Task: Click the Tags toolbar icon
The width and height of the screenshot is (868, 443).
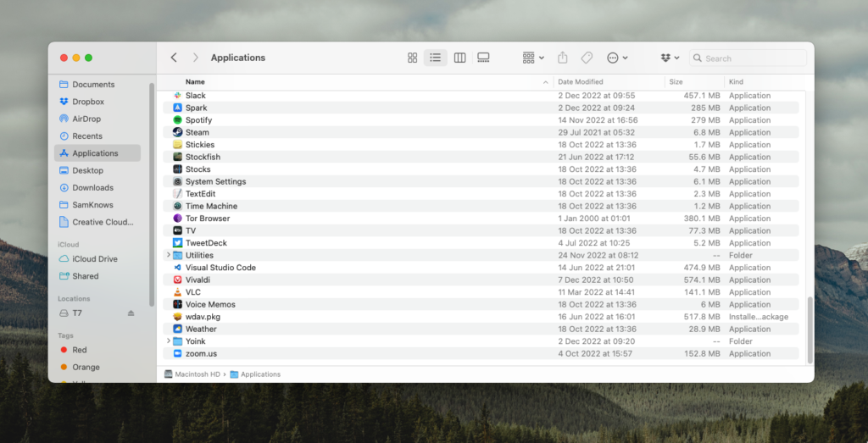Action: [x=587, y=58]
